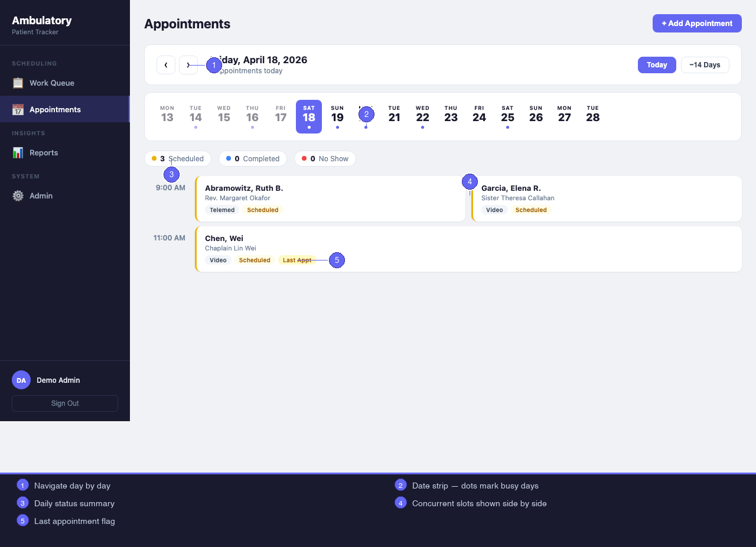This screenshot has height=547, width=756.
Task: Toggle the Completed status filter chip
Action: pos(252,159)
